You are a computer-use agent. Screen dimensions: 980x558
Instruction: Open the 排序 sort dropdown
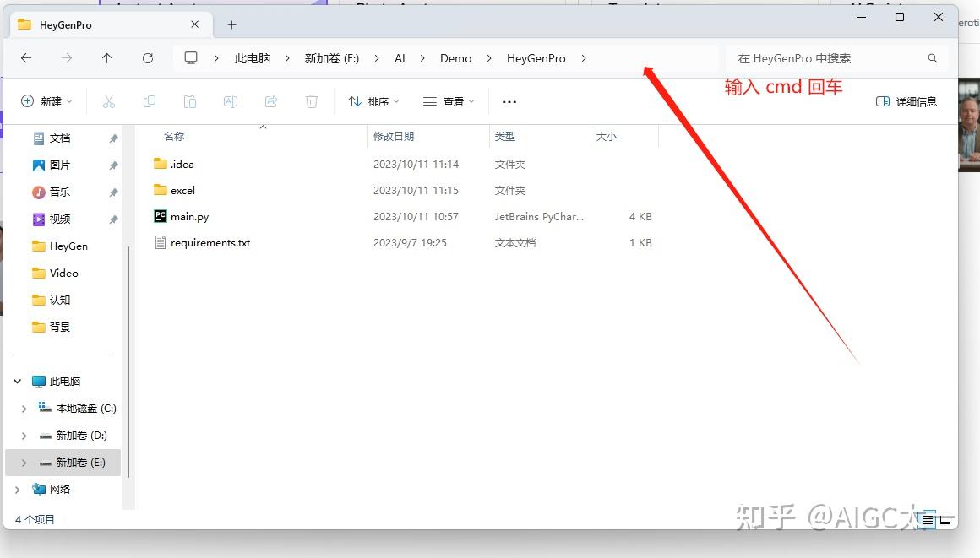(x=373, y=101)
